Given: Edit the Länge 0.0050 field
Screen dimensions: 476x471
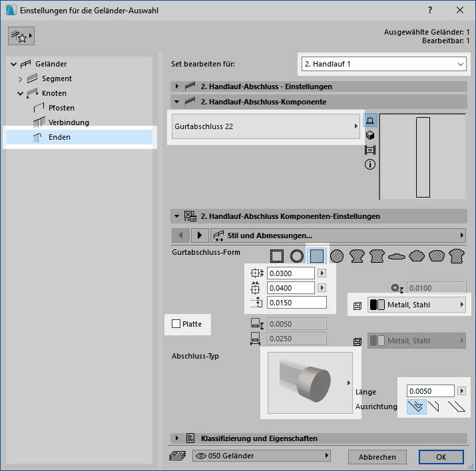Looking at the screenshot, I should tap(431, 391).
